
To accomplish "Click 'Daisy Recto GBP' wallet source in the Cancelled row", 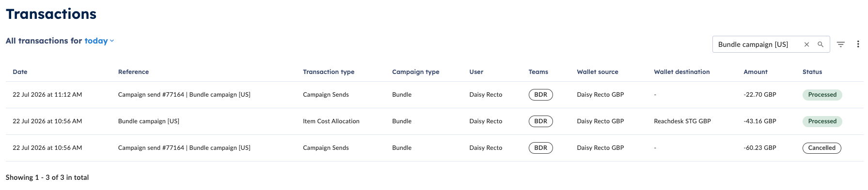I will 600,148.
